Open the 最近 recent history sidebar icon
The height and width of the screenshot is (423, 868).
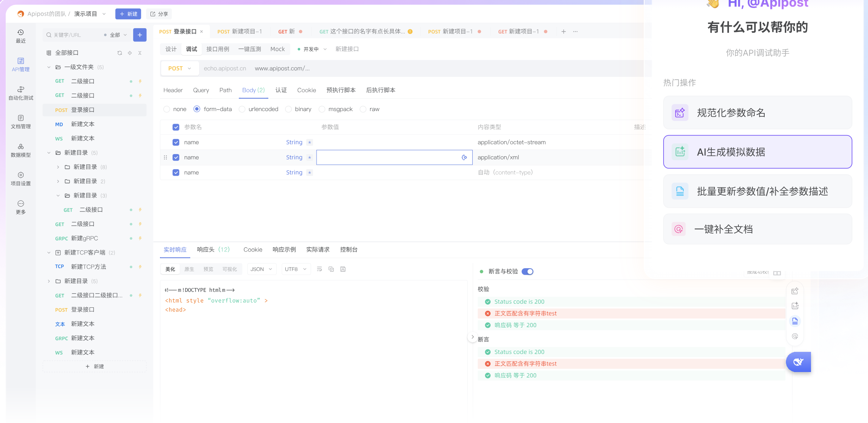coord(21,36)
